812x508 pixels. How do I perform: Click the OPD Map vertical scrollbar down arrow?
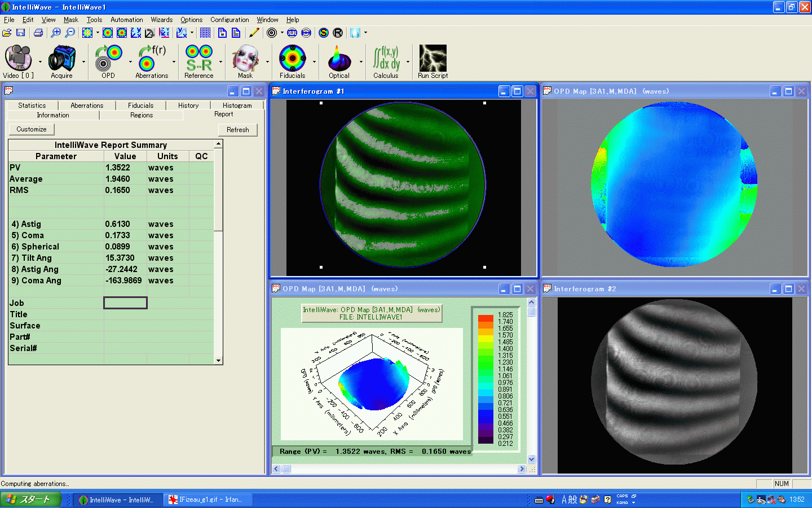click(x=531, y=459)
